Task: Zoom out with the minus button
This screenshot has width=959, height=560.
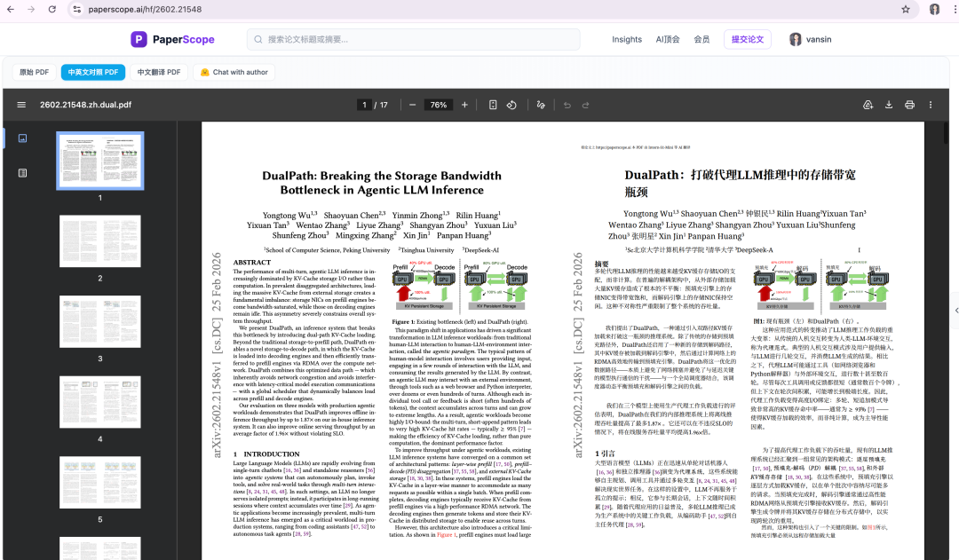Action: pos(412,105)
